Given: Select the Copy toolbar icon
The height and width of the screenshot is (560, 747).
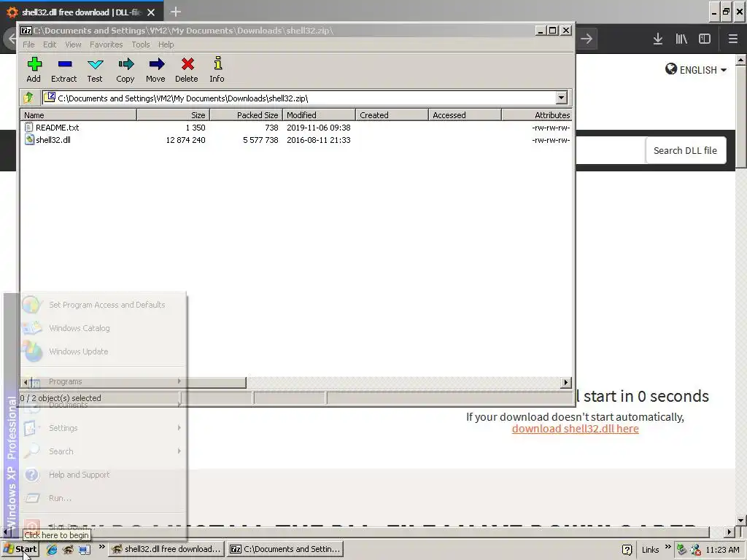Looking at the screenshot, I should (x=125, y=69).
